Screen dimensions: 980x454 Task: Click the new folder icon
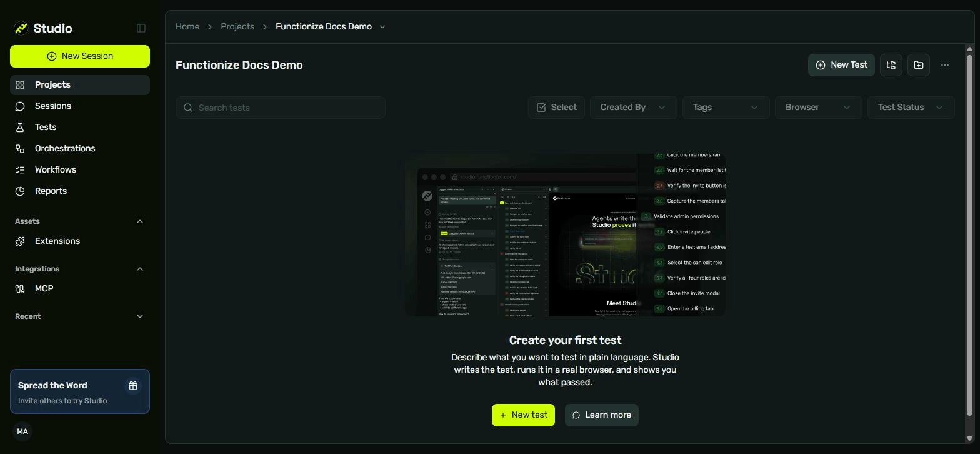coord(919,65)
